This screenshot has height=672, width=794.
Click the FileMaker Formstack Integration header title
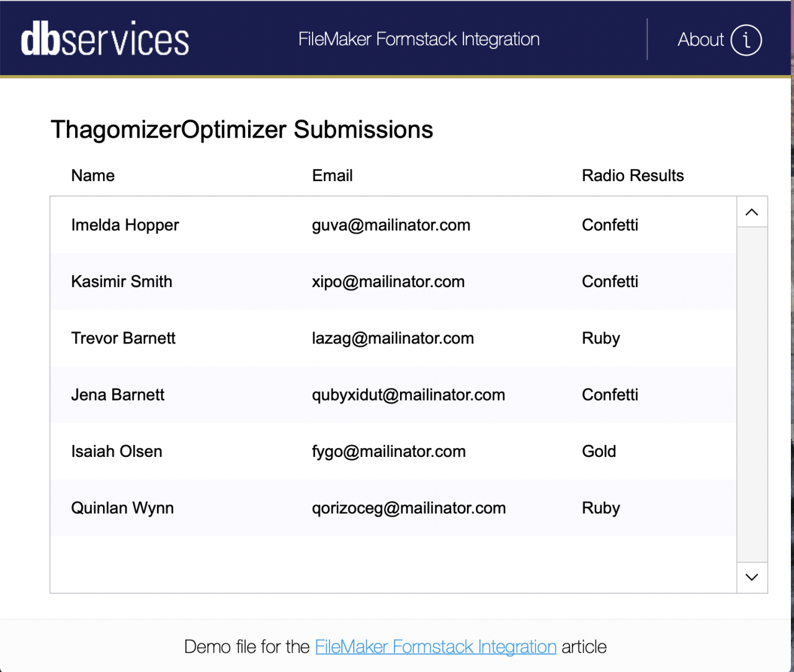tap(419, 39)
